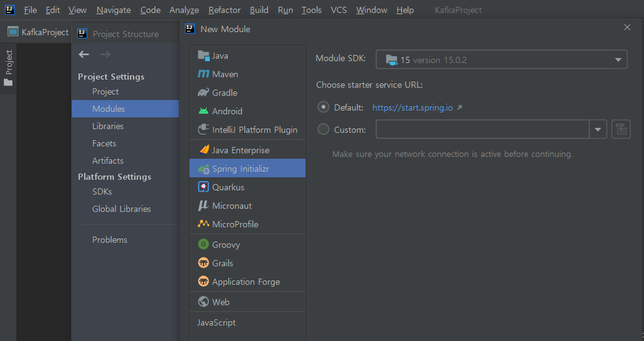Click the back arrow in Project Structure
644x341 pixels.
[x=84, y=54]
